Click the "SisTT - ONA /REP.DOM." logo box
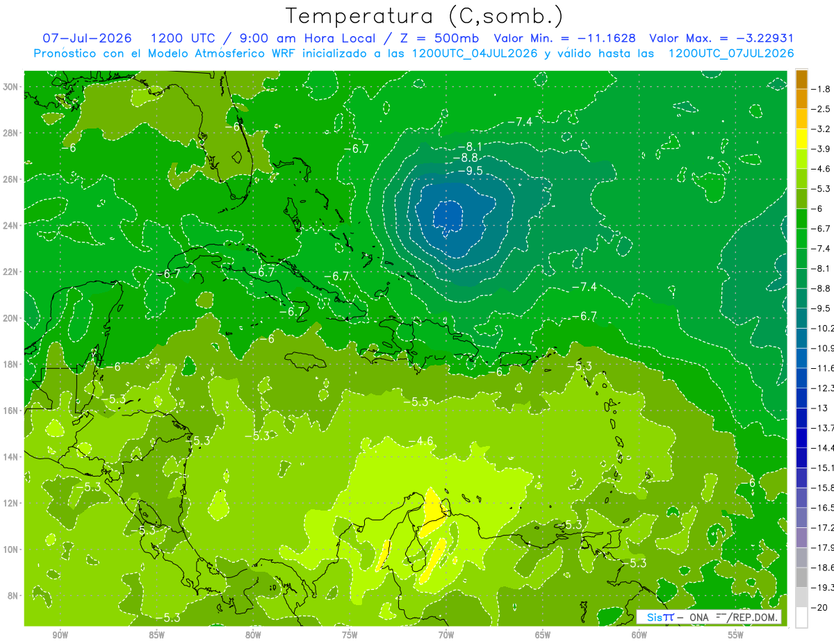 click(709, 617)
